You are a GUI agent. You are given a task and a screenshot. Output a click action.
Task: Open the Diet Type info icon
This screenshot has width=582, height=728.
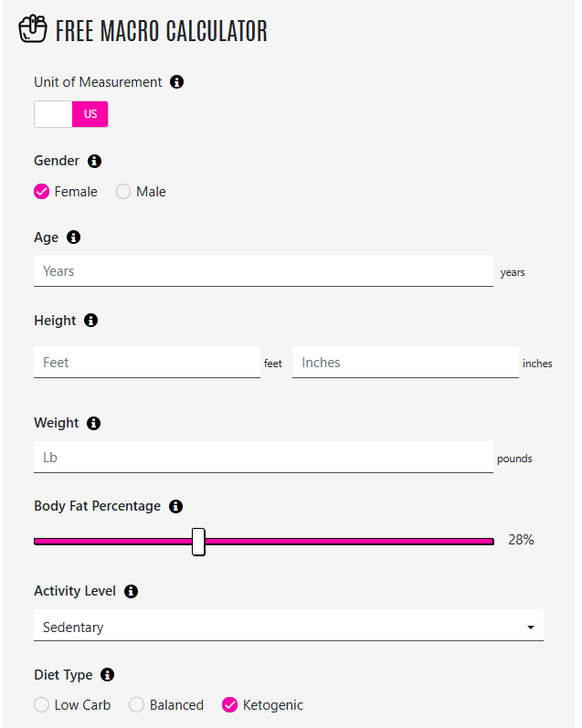click(107, 675)
